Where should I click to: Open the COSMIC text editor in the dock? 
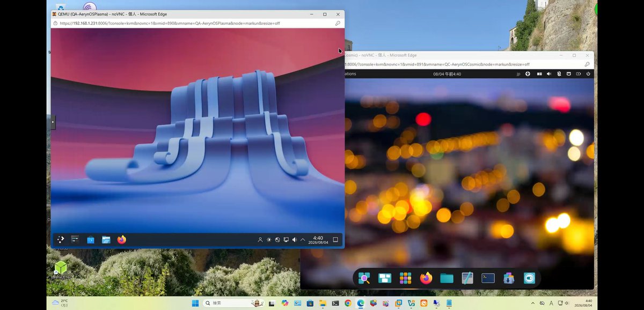coord(467,278)
